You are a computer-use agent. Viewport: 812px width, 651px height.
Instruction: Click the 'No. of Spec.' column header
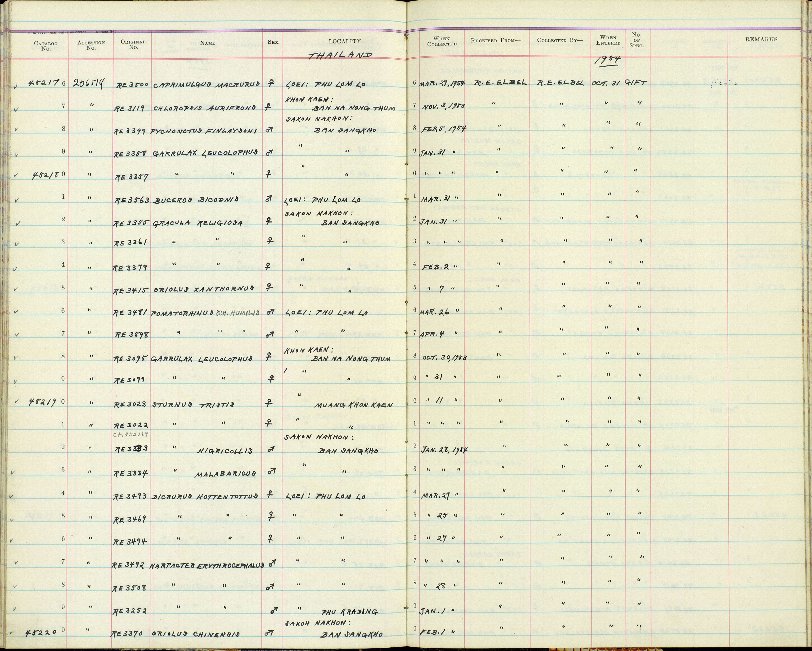[636, 40]
